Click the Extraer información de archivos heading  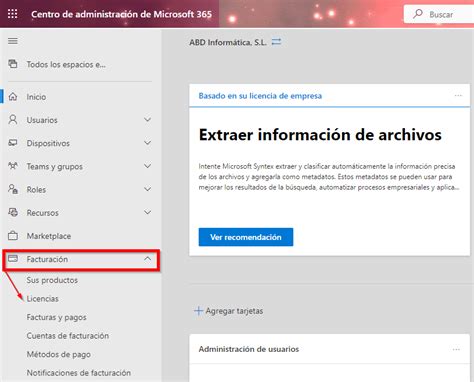tap(320, 135)
